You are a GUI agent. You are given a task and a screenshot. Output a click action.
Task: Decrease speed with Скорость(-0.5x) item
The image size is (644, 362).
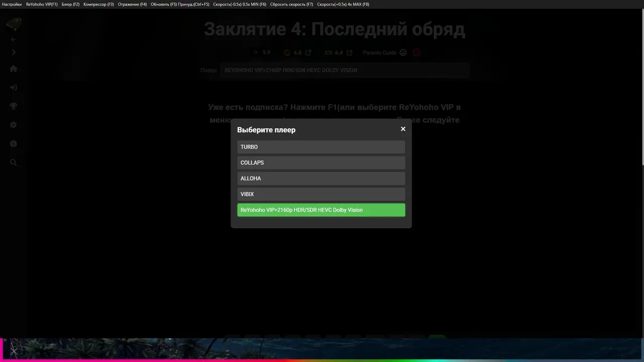pos(240,4)
